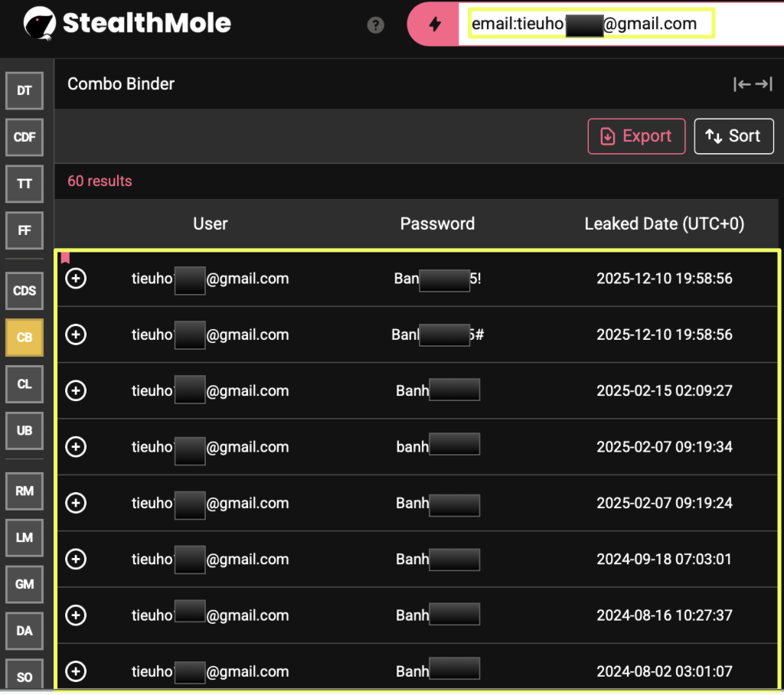Open the CDS sidebar module
Image resolution: width=784 pixels, height=695 pixels.
(24, 291)
